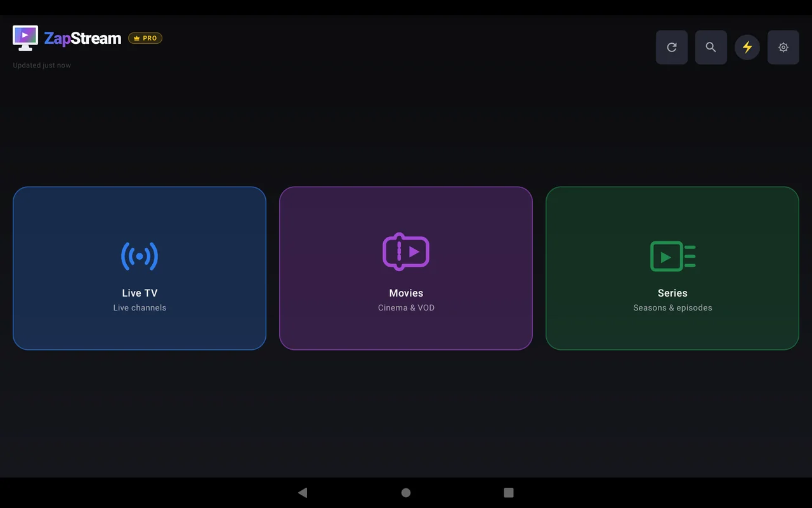Click the ZapStream title text
The height and width of the screenshot is (508, 812).
coord(82,39)
